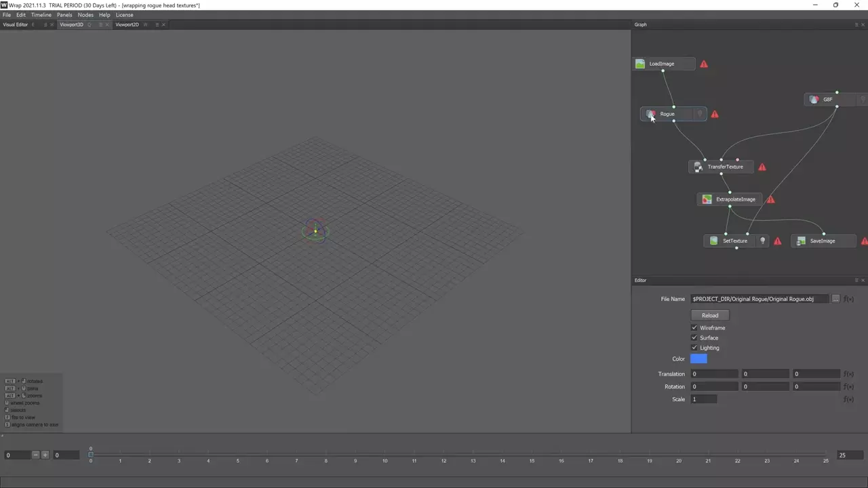Click the file browse ellipsis button
Screen dimensions: 868x488
[x=836, y=299]
